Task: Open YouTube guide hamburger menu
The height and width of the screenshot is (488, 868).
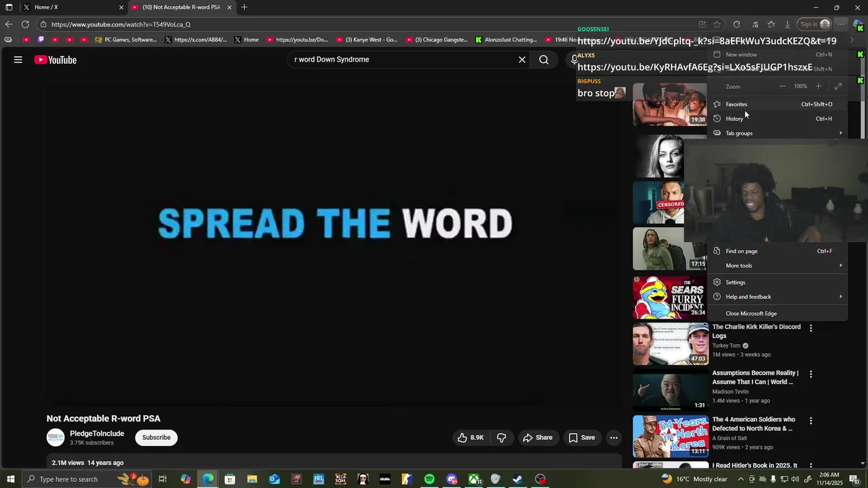Action: pyautogui.click(x=18, y=60)
